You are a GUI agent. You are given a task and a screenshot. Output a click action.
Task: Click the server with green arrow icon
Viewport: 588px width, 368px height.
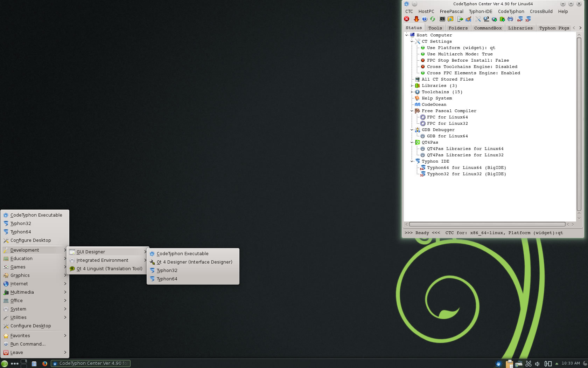coord(460,19)
